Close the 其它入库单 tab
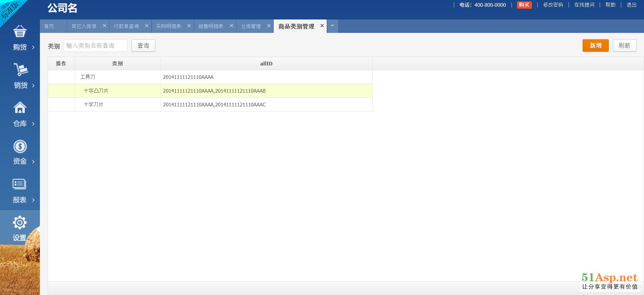Viewport: 644px width, 295px height. tap(104, 26)
